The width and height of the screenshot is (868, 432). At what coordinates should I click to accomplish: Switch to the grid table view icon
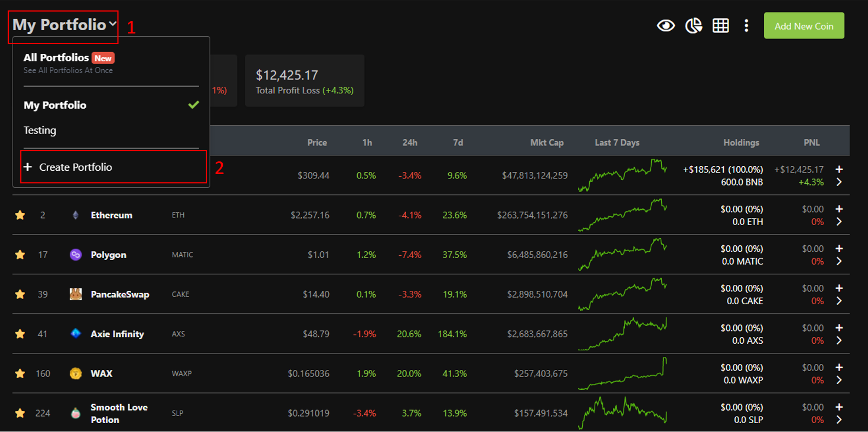pos(720,26)
